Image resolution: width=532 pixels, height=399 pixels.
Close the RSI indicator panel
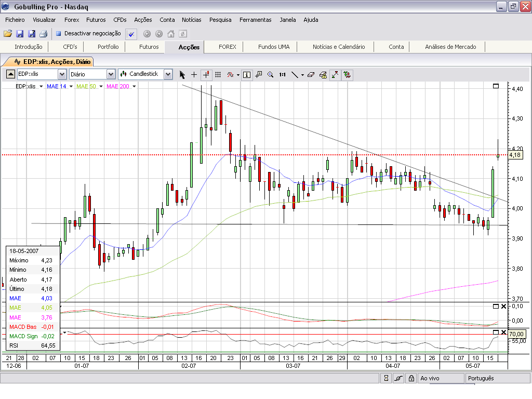(503, 332)
